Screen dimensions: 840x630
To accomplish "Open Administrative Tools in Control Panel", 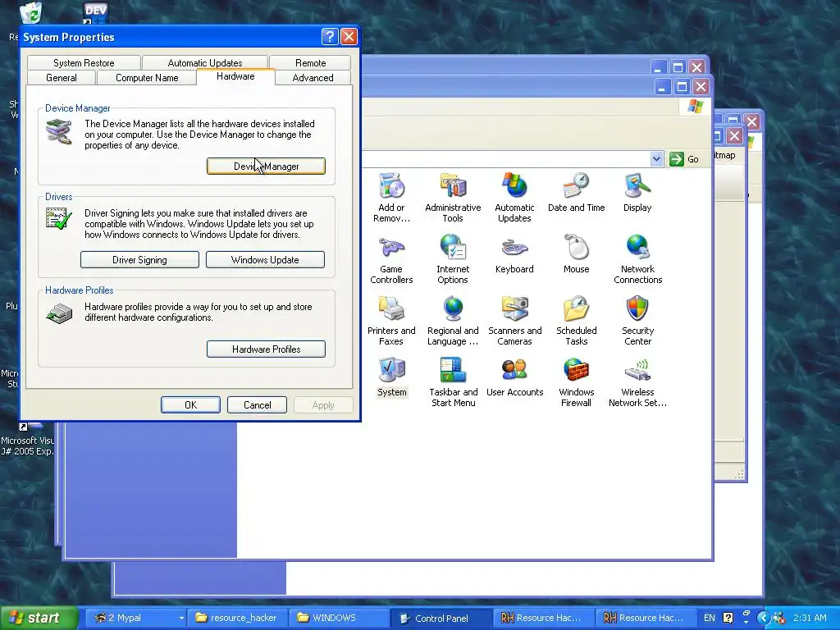I will (453, 197).
